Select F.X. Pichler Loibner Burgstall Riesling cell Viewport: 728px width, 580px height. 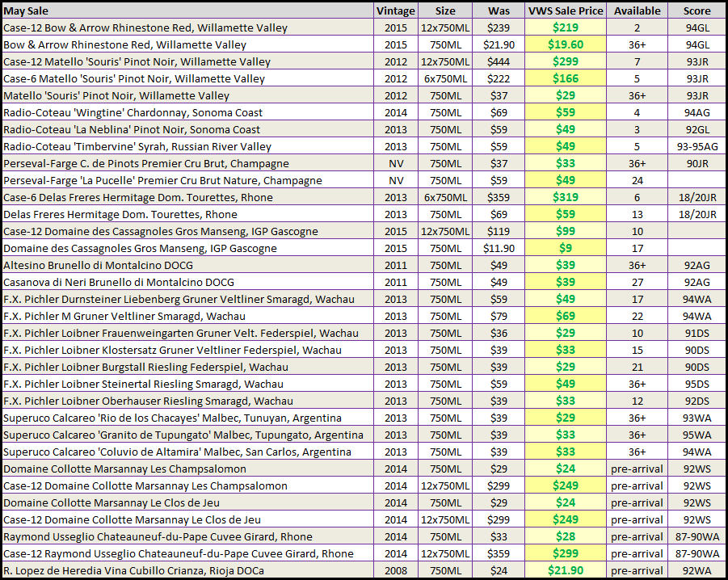[187, 367]
